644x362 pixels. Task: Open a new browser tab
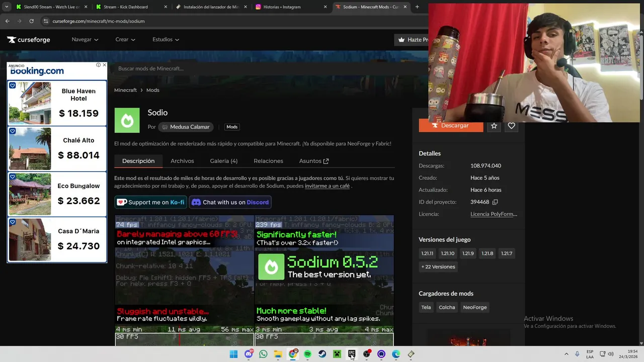[417, 7]
